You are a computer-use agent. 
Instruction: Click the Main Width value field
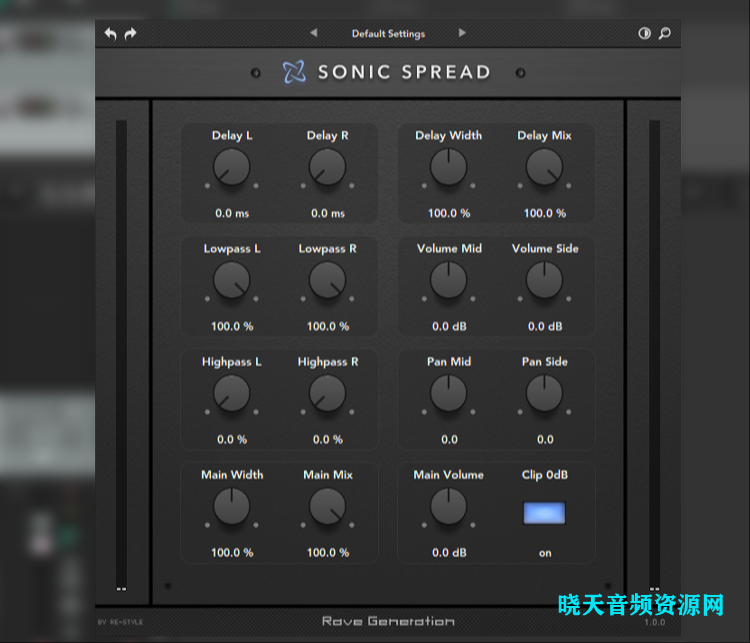(232, 552)
